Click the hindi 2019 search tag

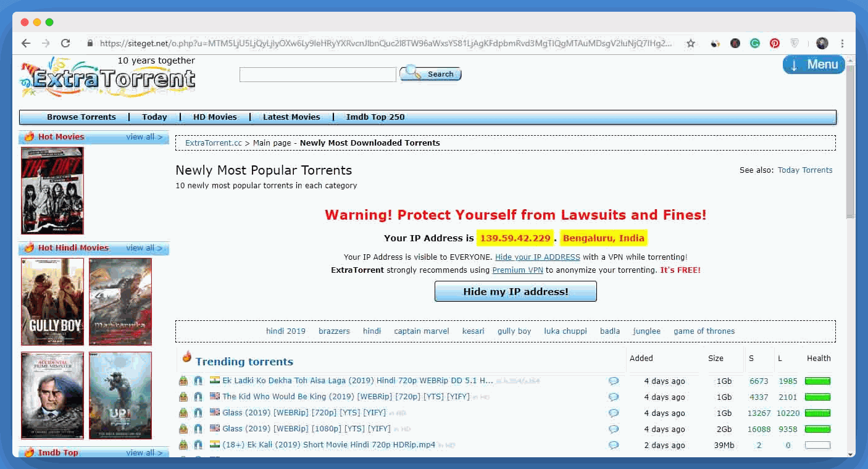tap(286, 331)
